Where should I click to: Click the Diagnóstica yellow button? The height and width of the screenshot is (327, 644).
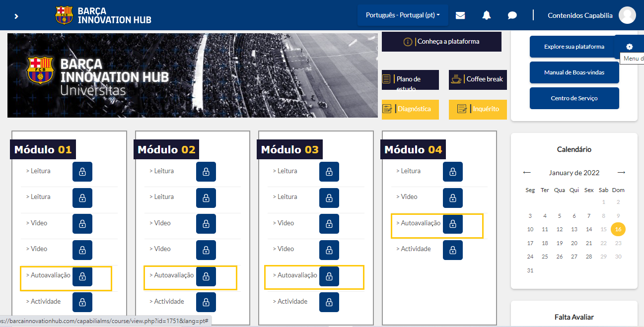(x=410, y=109)
